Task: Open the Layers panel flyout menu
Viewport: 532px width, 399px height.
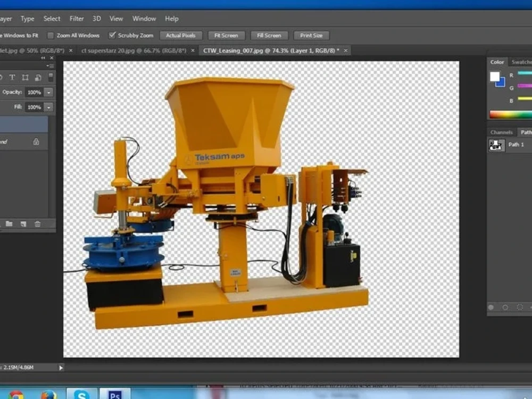Action: [x=49, y=66]
